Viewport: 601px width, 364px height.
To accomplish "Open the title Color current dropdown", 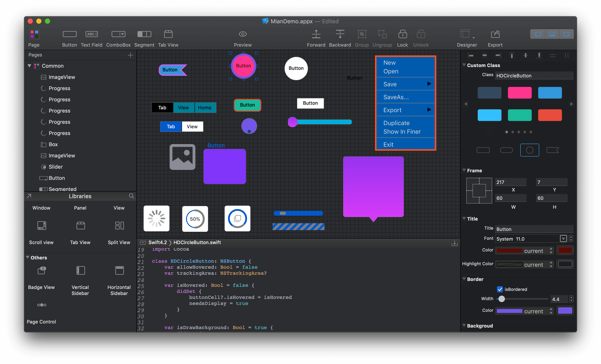I will (524, 250).
